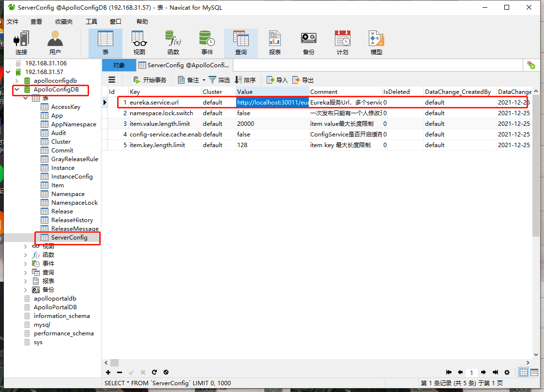Click the delete record minus icon

coord(120,372)
